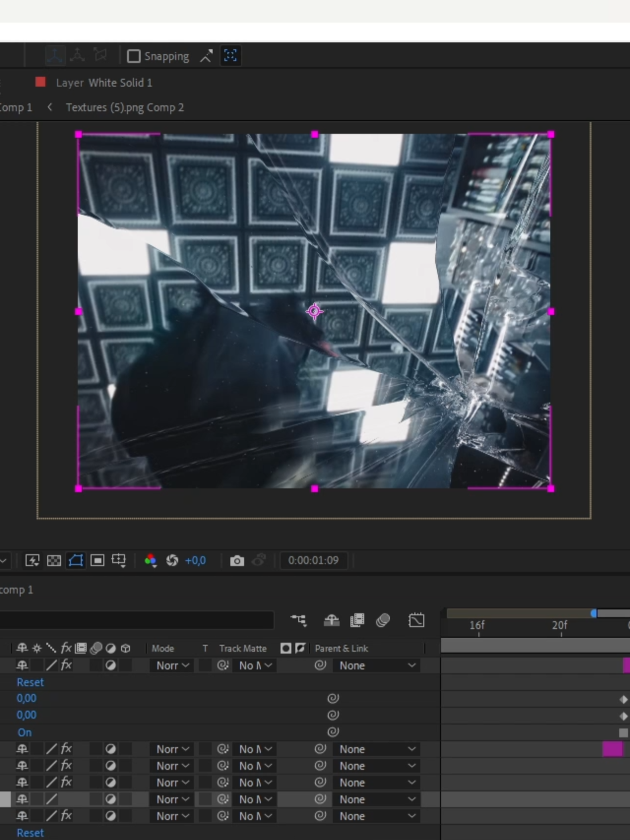Click the Effects fx column header

coord(66,648)
